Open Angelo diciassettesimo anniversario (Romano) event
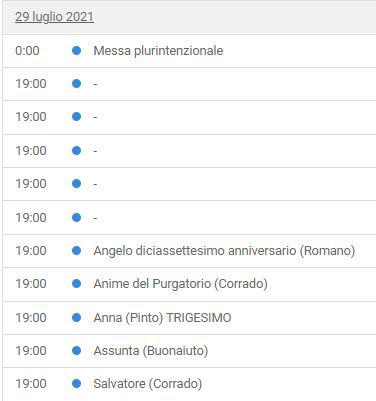Viewport: 376px width, 401px height. point(224,251)
